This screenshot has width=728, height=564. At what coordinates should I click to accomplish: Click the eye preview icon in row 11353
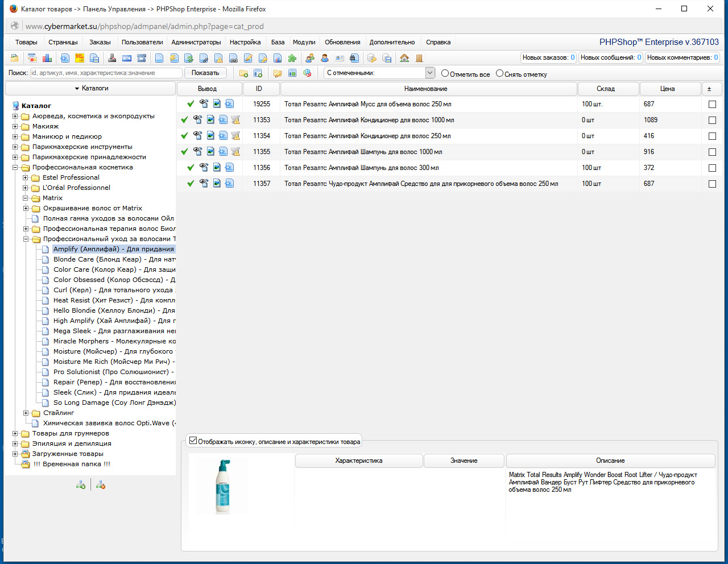pos(197,120)
